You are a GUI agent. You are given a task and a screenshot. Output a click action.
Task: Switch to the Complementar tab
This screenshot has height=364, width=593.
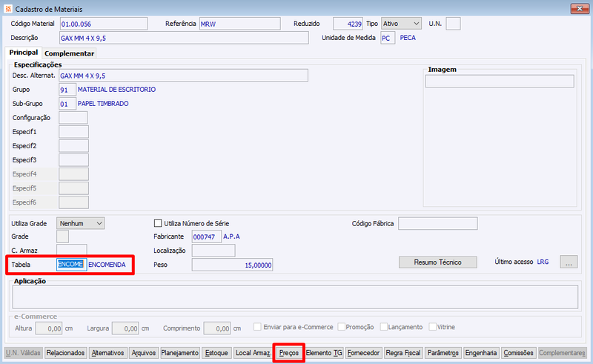click(69, 53)
